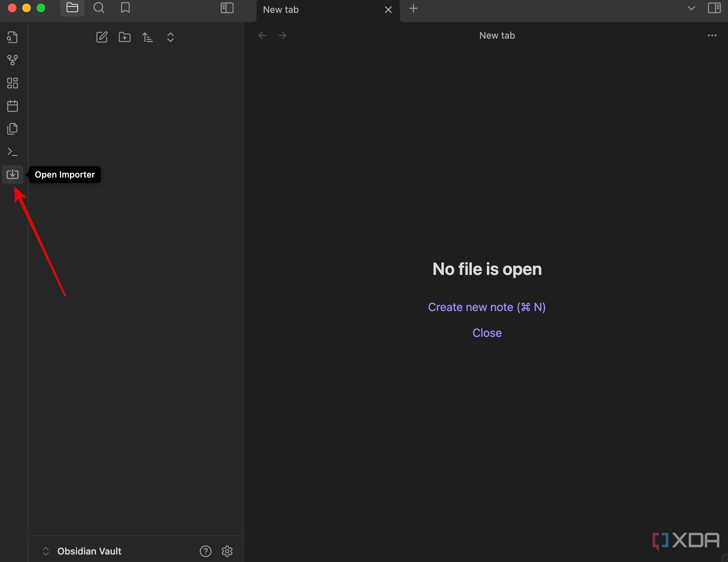This screenshot has height=562, width=728.
Task: Select the New tab tab
Action: pos(328,10)
